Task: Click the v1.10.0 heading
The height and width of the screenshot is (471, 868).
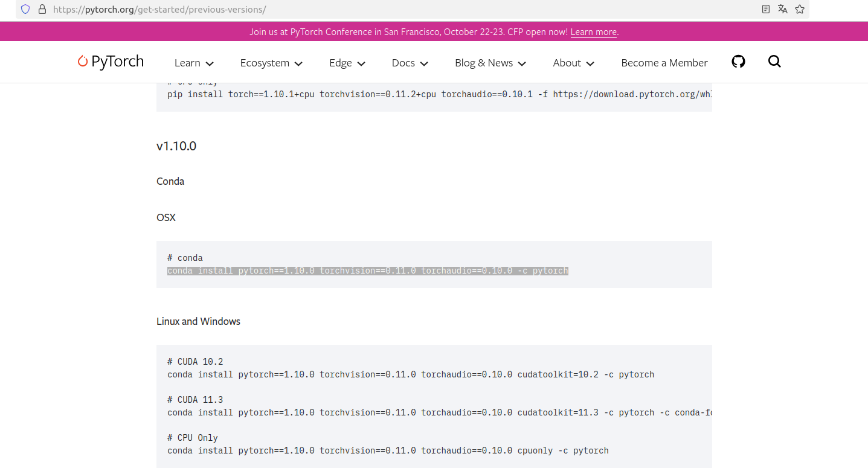Action: pyautogui.click(x=176, y=146)
